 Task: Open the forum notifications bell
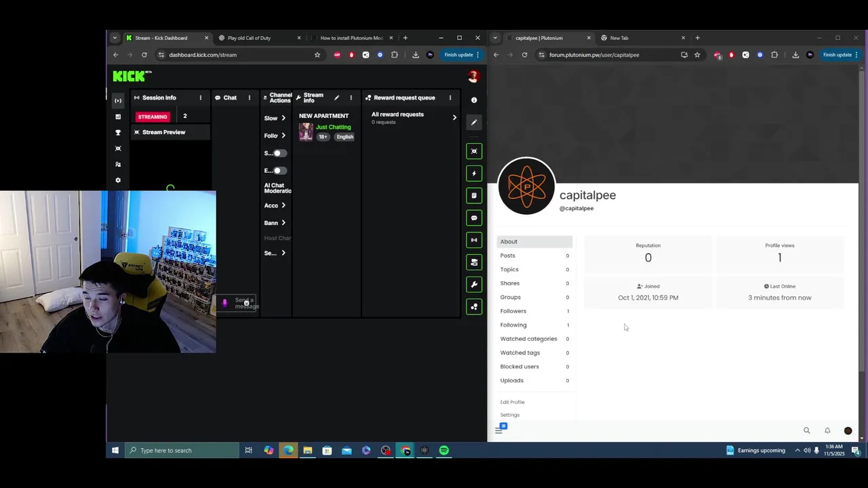[827, 430]
